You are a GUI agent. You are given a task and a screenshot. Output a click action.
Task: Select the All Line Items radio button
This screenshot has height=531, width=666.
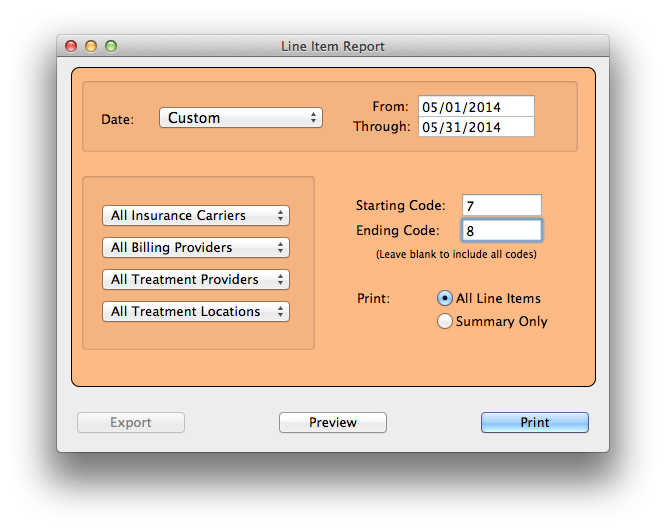(x=445, y=298)
